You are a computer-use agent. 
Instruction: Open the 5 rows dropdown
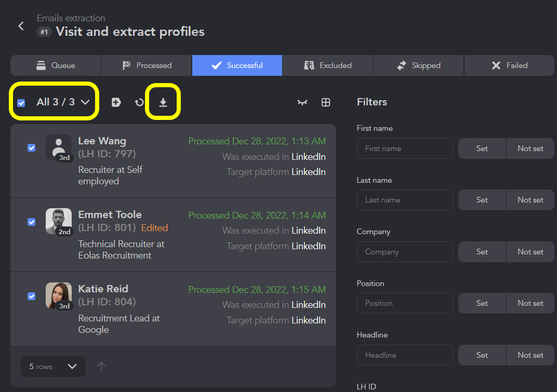[x=53, y=367]
